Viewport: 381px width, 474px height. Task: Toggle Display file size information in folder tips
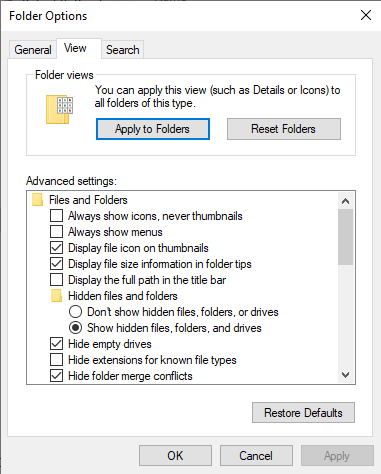(x=56, y=264)
